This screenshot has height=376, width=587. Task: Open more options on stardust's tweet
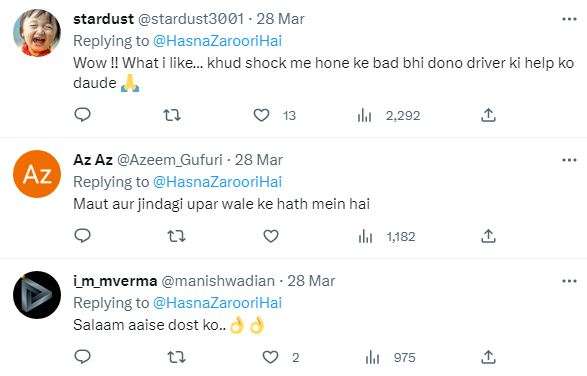click(x=569, y=19)
